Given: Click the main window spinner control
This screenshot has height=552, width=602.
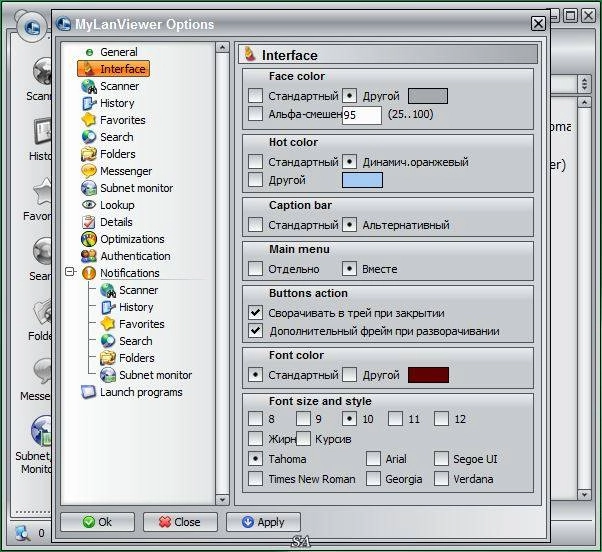Looking at the screenshot, I should pyautogui.click(x=584, y=83).
